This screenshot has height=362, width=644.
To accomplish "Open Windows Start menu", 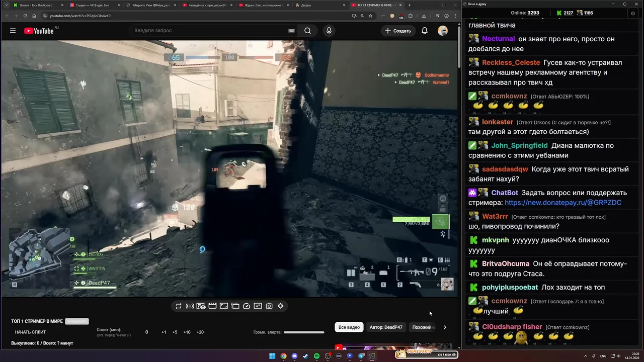I will point(272,356).
